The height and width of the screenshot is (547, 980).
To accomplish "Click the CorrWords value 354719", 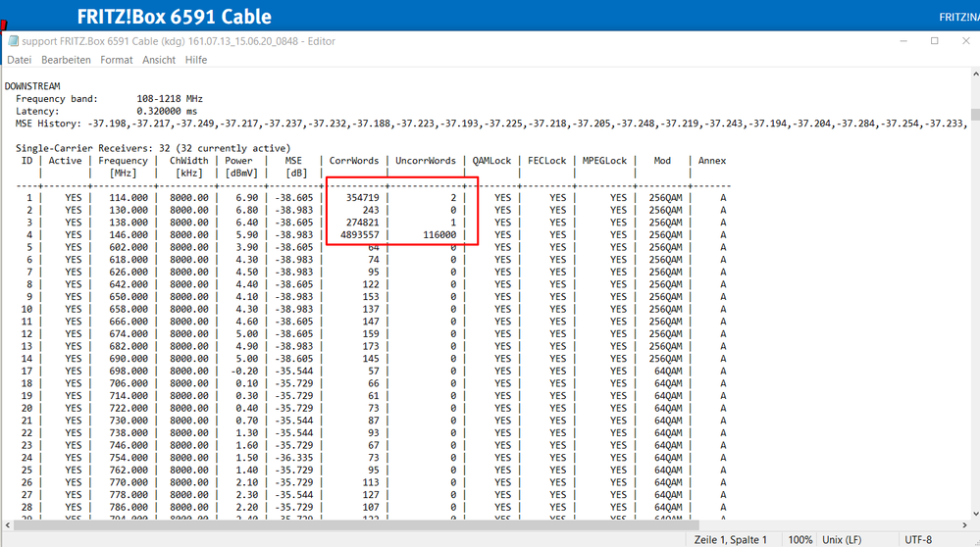I will 363,197.
